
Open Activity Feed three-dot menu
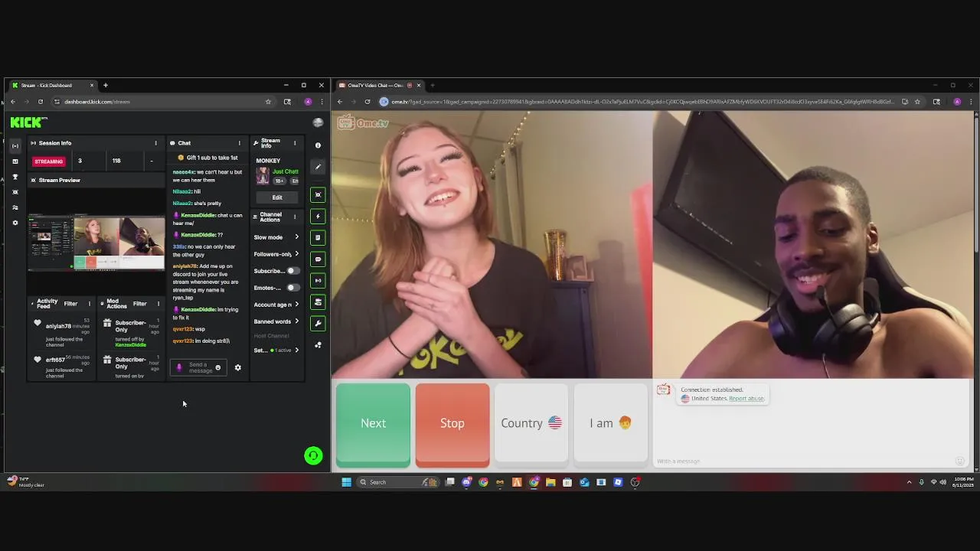point(89,304)
